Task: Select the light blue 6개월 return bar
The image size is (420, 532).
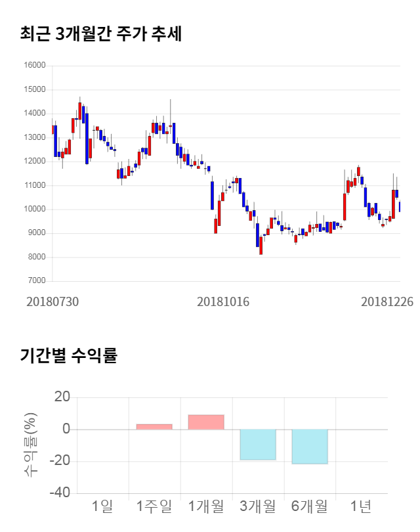Action: (x=310, y=447)
